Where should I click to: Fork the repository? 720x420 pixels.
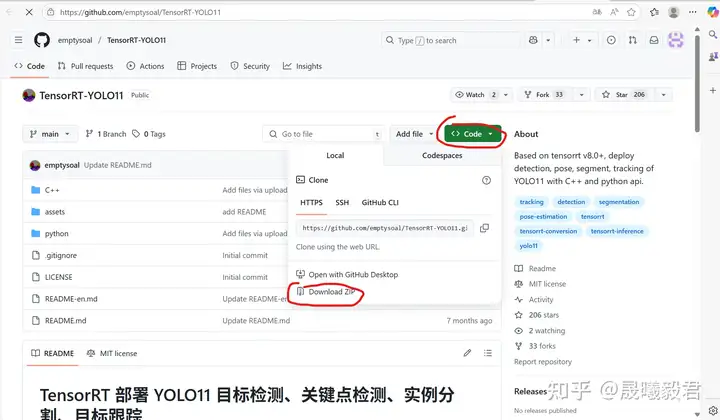546,95
